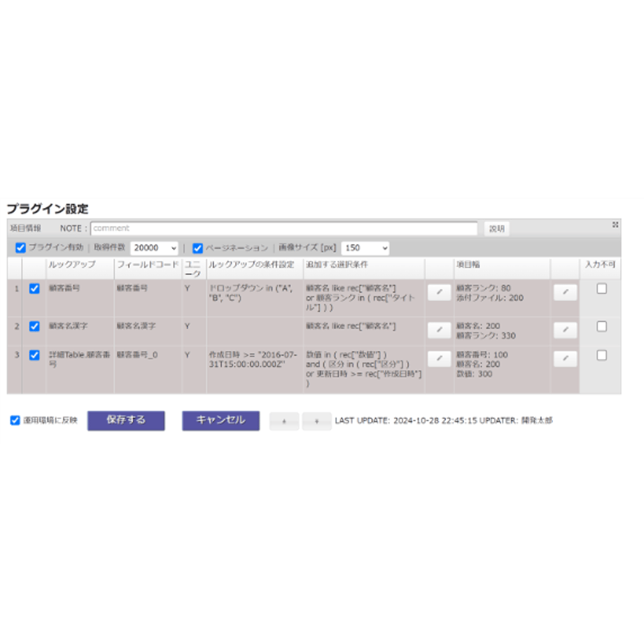This screenshot has height=644, width=644.
Task: Click the expand icon at panel corner
Action: 615,225
